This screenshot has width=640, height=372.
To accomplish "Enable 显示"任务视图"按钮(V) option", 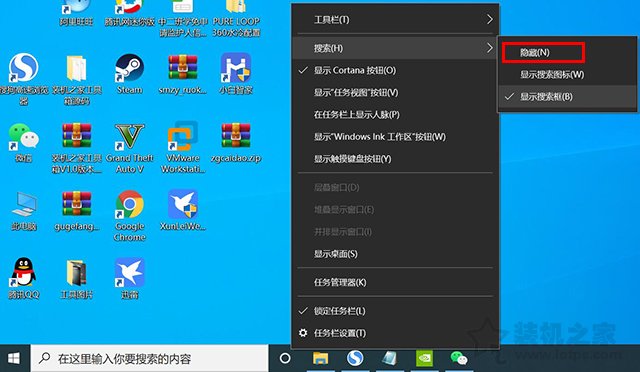I will click(x=395, y=92).
